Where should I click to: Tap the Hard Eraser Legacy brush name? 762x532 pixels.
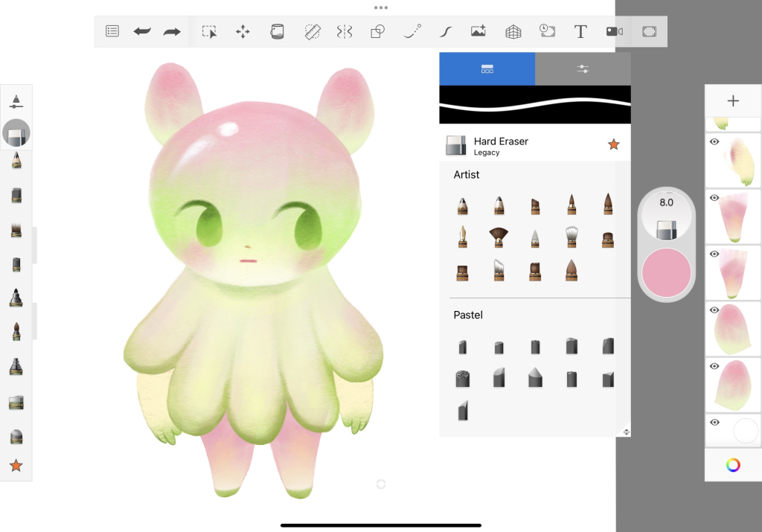click(x=501, y=146)
